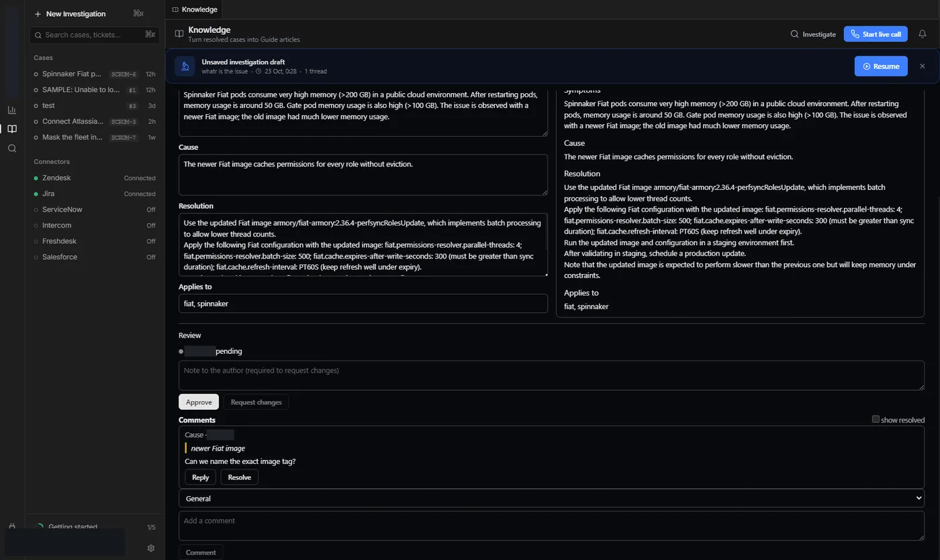The width and height of the screenshot is (940, 560).
Task: Click the Review heading
Action: coord(190,335)
